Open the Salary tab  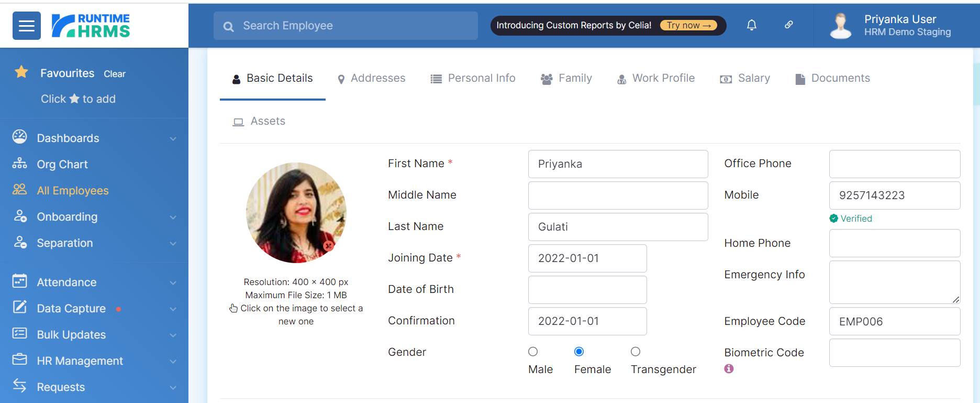click(745, 79)
